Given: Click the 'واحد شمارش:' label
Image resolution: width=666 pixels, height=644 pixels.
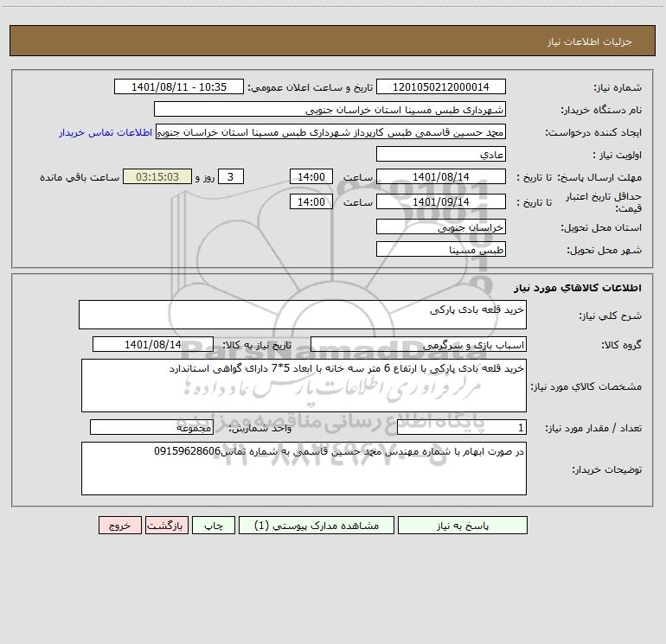Looking at the screenshot, I should pyautogui.click(x=260, y=429).
